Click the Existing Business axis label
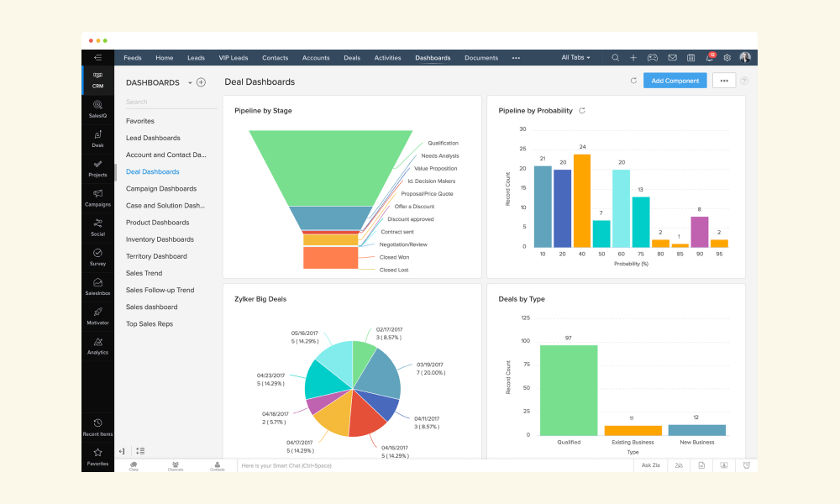The width and height of the screenshot is (840, 504). [x=633, y=443]
